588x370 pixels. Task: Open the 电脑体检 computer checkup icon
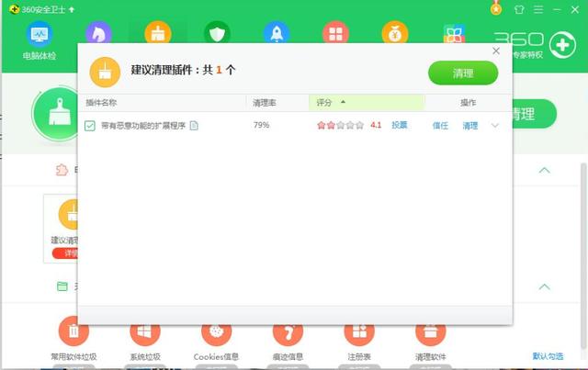click(40, 41)
